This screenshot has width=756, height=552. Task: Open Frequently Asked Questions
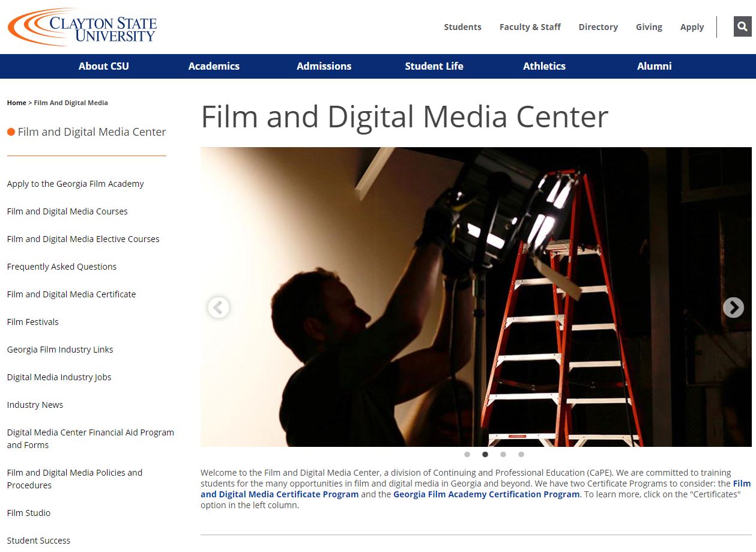click(62, 267)
